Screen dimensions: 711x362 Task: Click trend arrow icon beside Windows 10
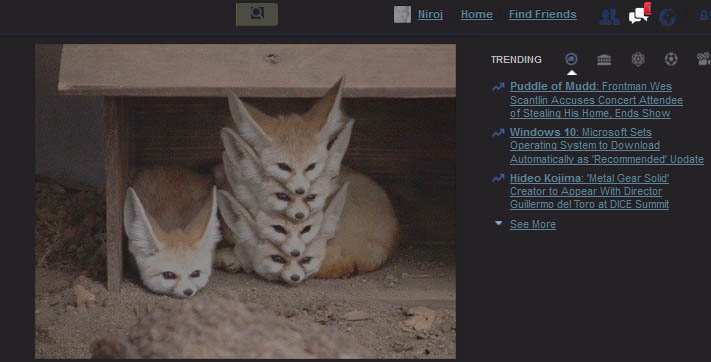(x=498, y=132)
